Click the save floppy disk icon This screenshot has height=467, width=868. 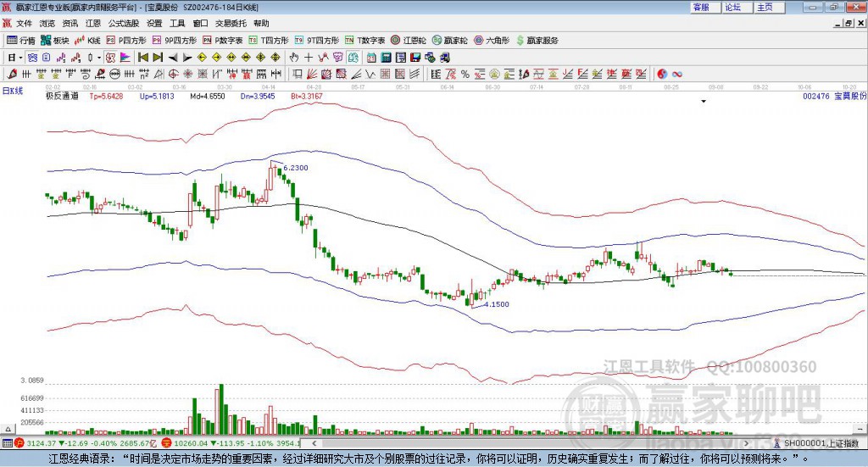click(415, 58)
